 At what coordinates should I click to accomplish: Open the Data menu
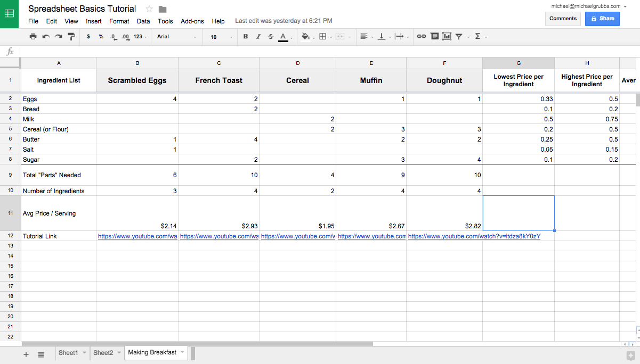click(x=143, y=21)
